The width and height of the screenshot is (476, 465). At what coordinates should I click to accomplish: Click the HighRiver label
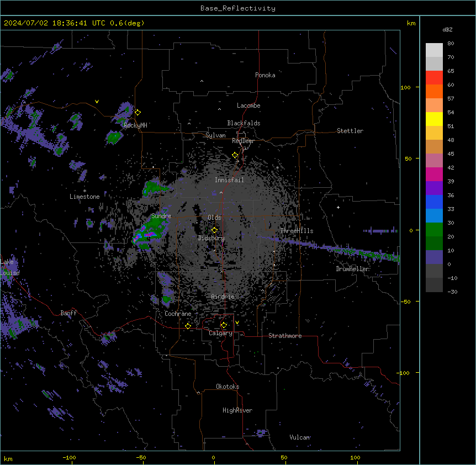pyautogui.click(x=237, y=410)
